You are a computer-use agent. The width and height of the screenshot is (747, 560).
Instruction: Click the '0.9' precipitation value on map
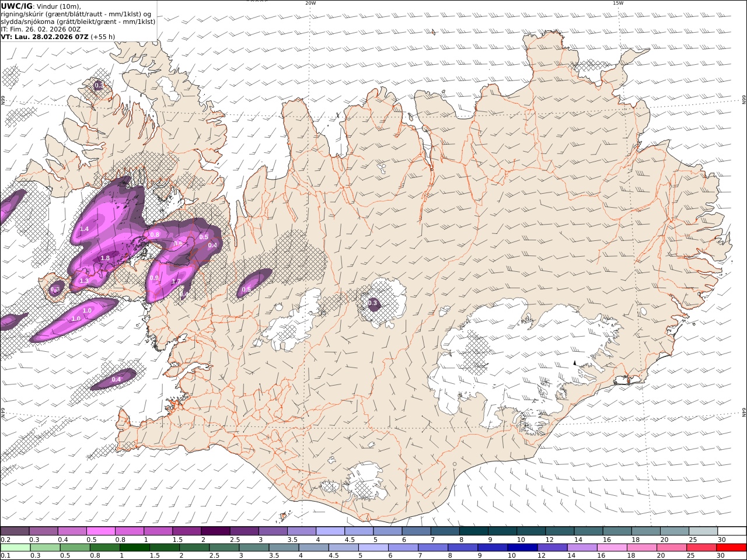154,278
